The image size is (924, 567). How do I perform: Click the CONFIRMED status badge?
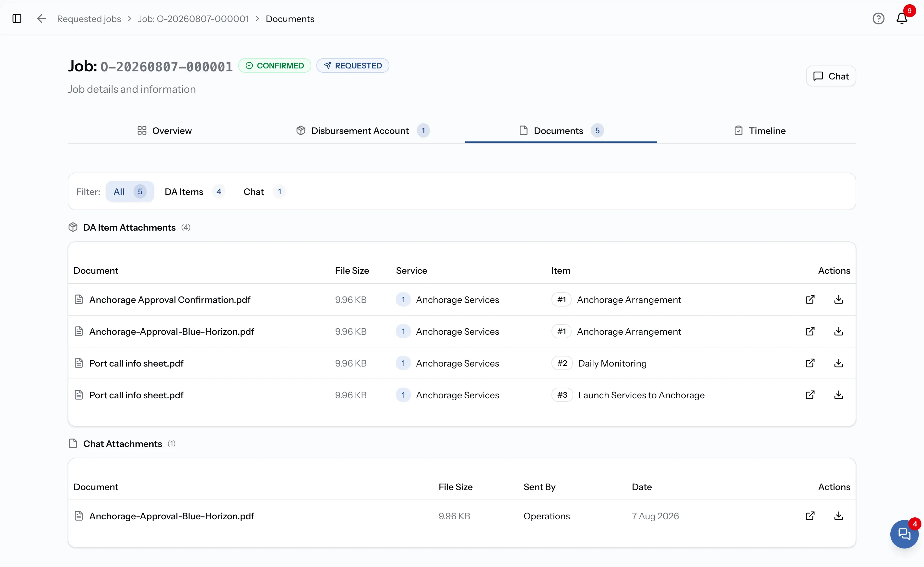click(x=275, y=66)
